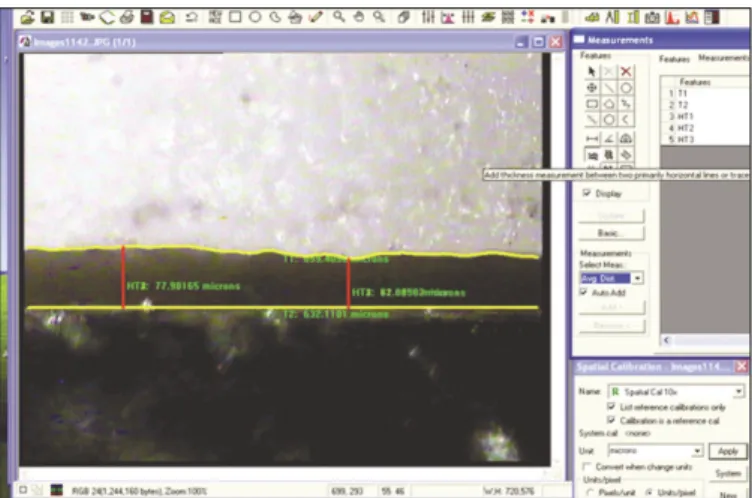Click the red X delete feature icon
This screenshot has width=752, height=498.
point(625,72)
